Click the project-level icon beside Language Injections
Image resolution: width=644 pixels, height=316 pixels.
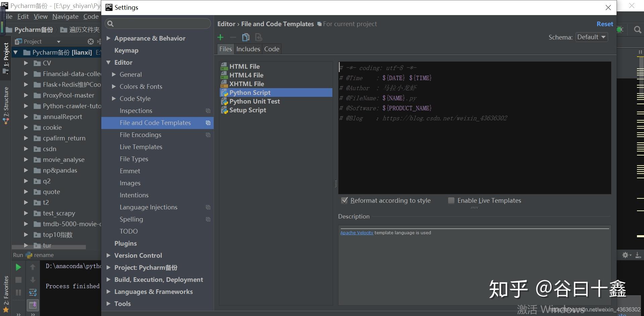(208, 207)
